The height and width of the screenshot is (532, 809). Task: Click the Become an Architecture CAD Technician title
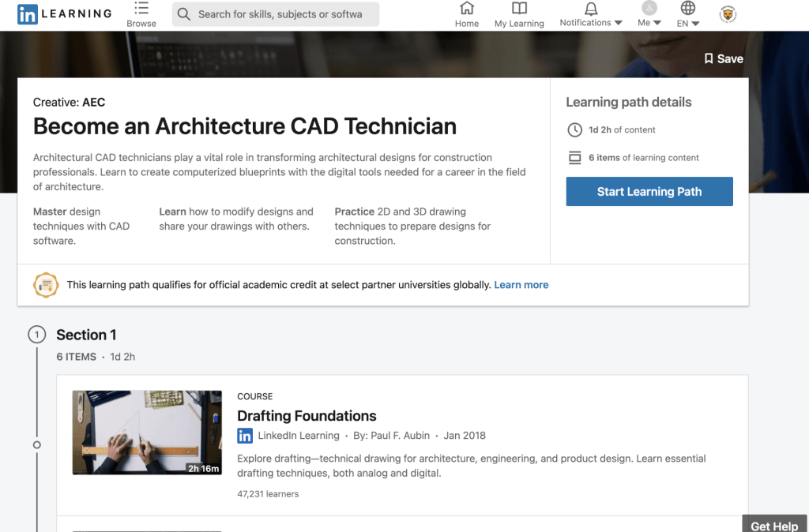tap(245, 126)
